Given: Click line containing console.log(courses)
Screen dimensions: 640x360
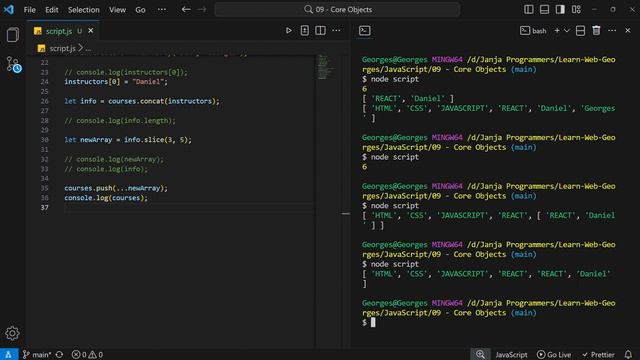Looking at the screenshot, I should tap(106, 198).
